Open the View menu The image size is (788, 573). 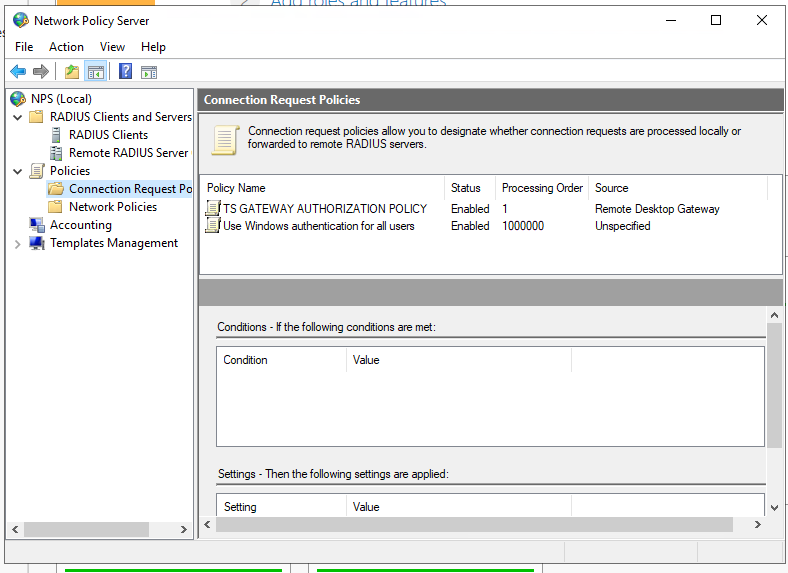[112, 47]
